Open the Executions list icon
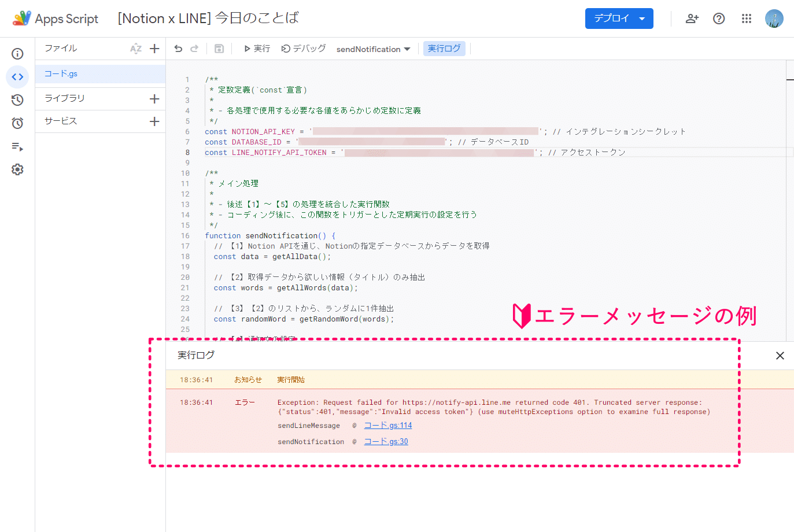This screenshot has height=532, width=794. pyautogui.click(x=17, y=146)
